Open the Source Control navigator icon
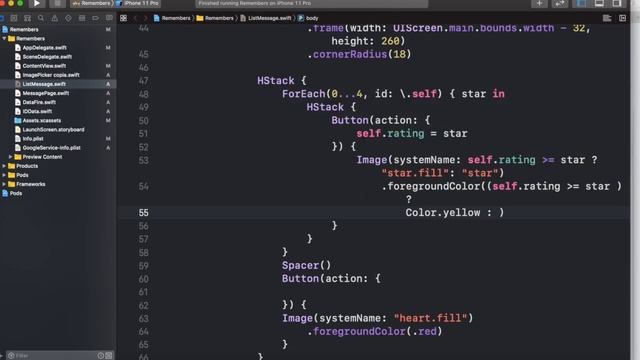This screenshot has width=640, height=360. [14, 18]
